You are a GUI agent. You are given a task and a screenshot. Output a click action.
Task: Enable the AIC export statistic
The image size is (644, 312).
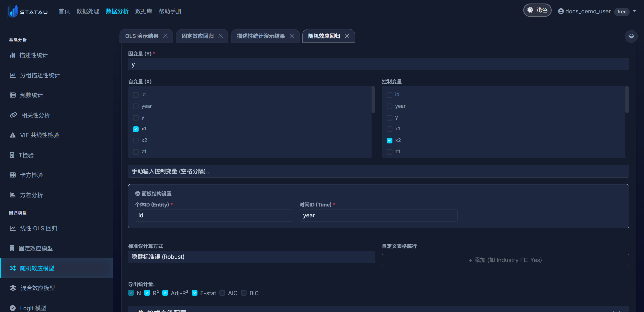pos(222,293)
